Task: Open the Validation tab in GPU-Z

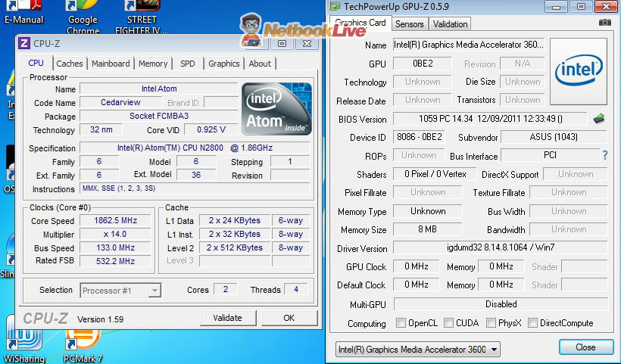Action: click(x=451, y=24)
